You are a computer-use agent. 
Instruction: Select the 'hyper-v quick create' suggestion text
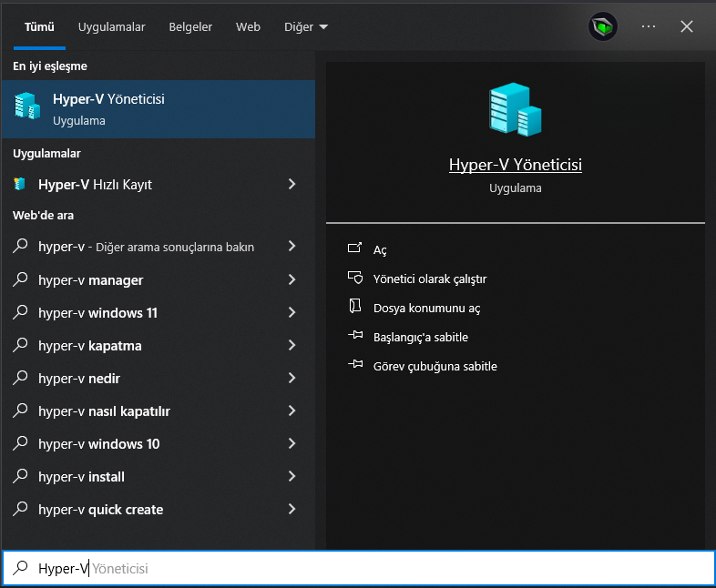[x=100, y=510]
